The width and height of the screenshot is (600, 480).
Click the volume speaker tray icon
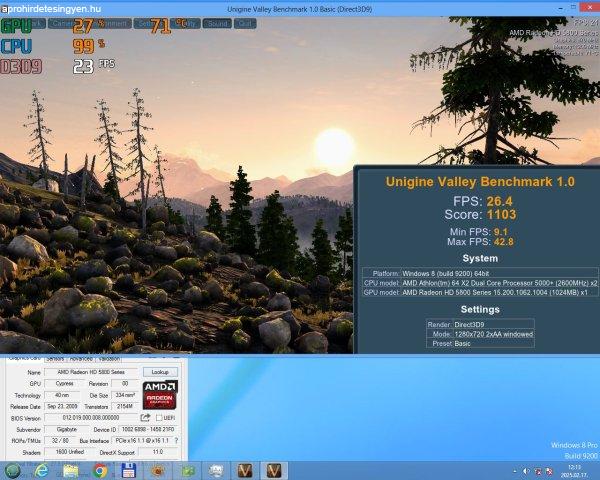click(526, 471)
